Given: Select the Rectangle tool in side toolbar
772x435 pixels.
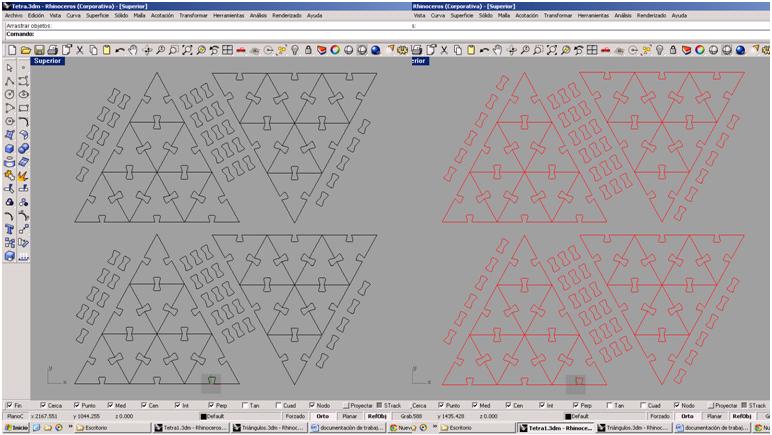Looking at the screenshot, I should click(23, 108).
